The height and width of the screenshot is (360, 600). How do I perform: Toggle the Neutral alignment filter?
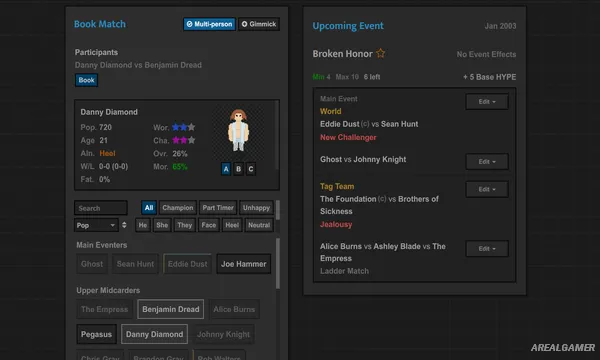tap(259, 225)
